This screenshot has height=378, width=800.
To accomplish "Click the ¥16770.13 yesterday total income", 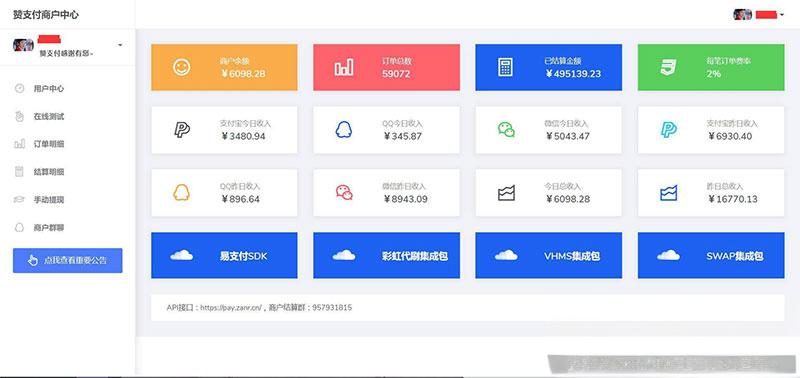I will click(x=733, y=199).
